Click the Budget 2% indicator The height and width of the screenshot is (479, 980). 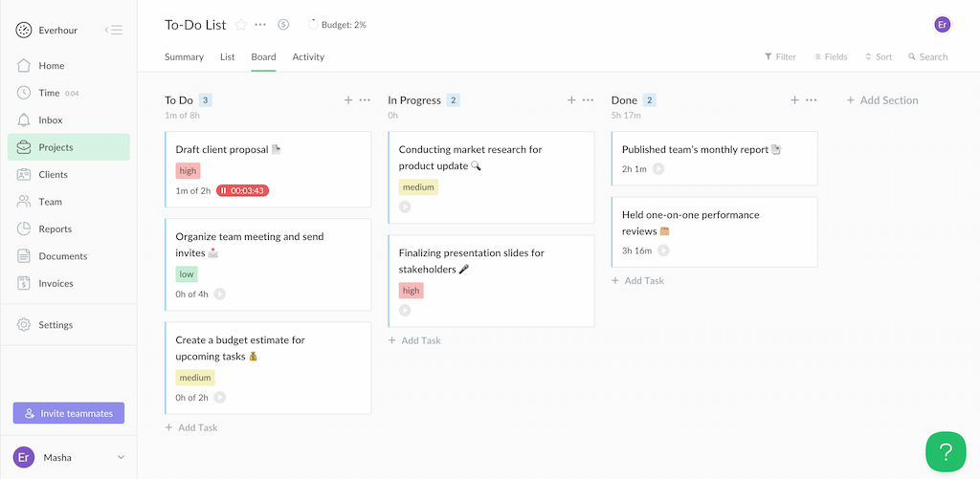pos(338,25)
